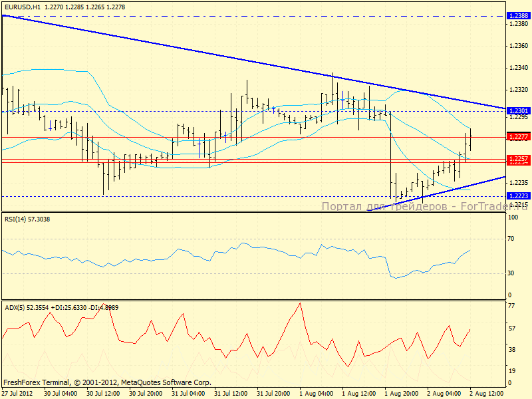The width and height of the screenshot is (532, 399).
Task: Click the 1.2320 price scale value
Action: 519,90
